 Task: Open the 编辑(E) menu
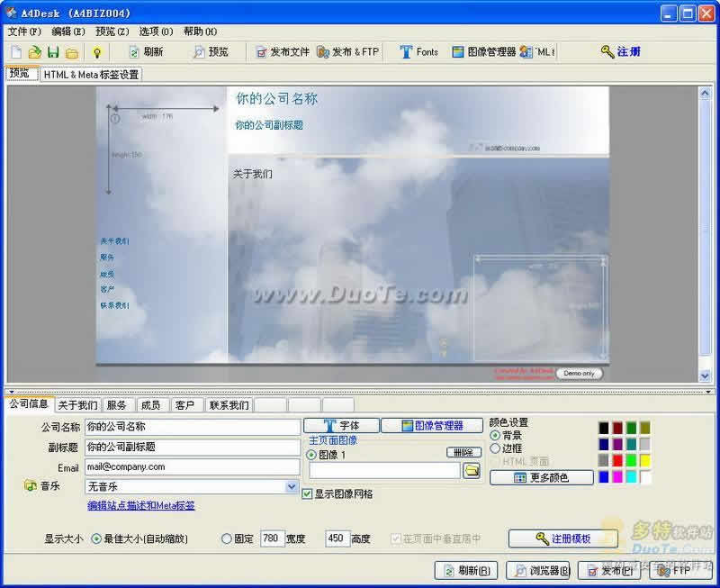(x=68, y=32)
